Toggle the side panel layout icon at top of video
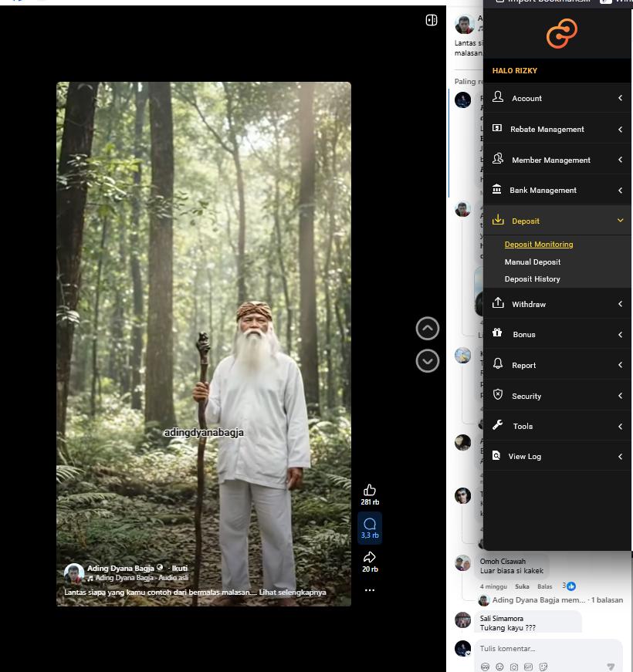This screenshot has height=672, width=633. click(432, 20)
